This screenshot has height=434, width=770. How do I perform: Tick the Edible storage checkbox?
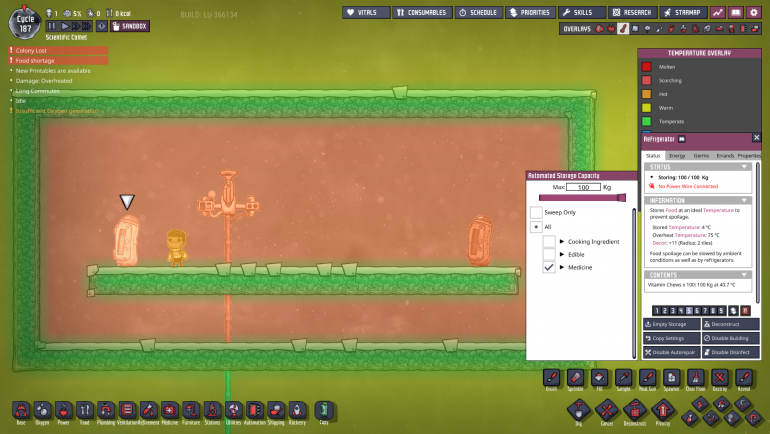click(x=549, y=254)
